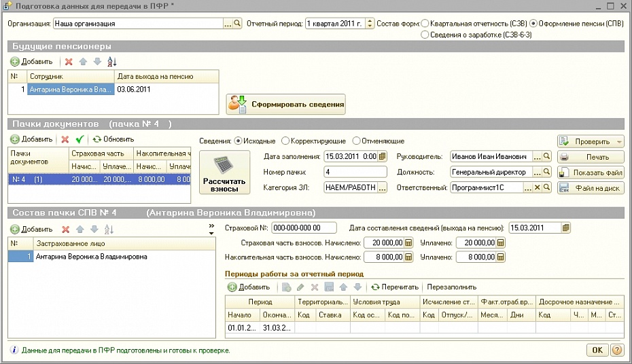632x364 pixels.
Task: Add a document pack with Добавить
Action: [31, 139]
